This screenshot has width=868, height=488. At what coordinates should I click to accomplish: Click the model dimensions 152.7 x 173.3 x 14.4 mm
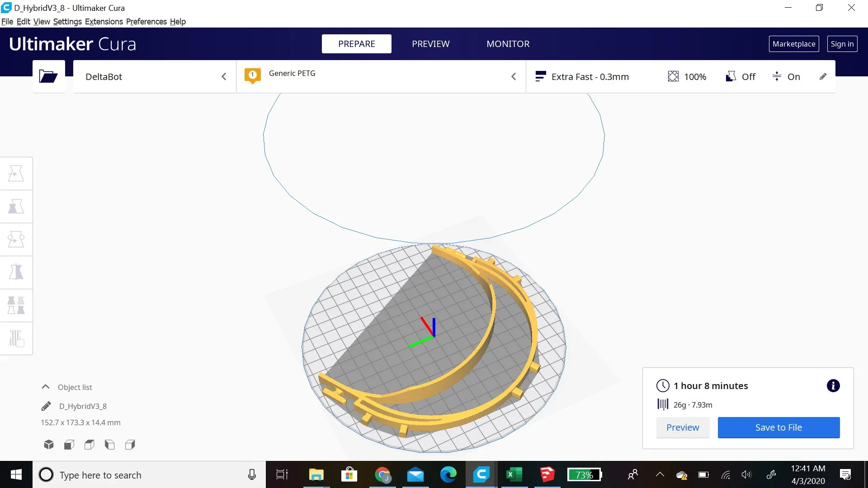click(80, 422)
